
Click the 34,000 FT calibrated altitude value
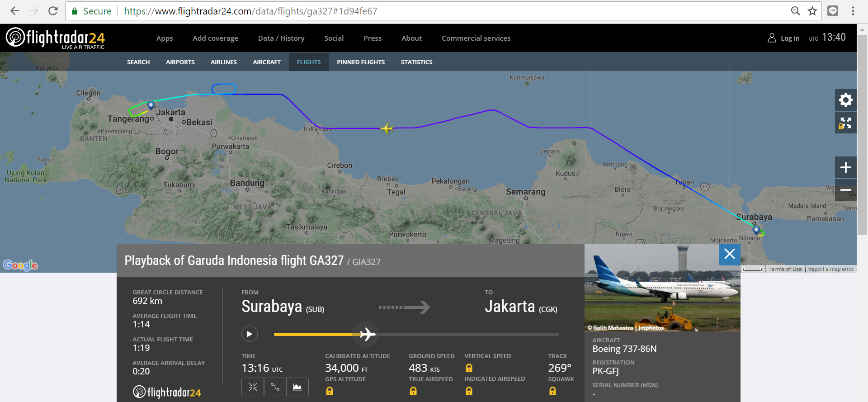[x=346, y=368]
